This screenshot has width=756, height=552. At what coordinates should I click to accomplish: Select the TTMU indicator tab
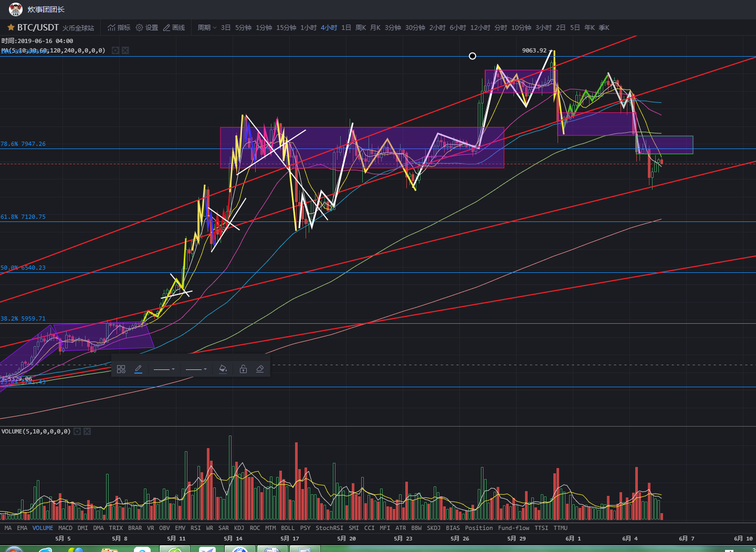click(x=560, y=528)
